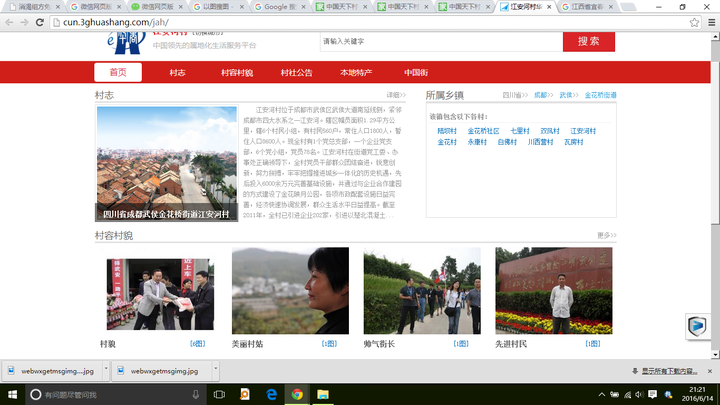Click the keyword search input field
Viewport: 720px width, 405px height.
(x=435, y=42)
